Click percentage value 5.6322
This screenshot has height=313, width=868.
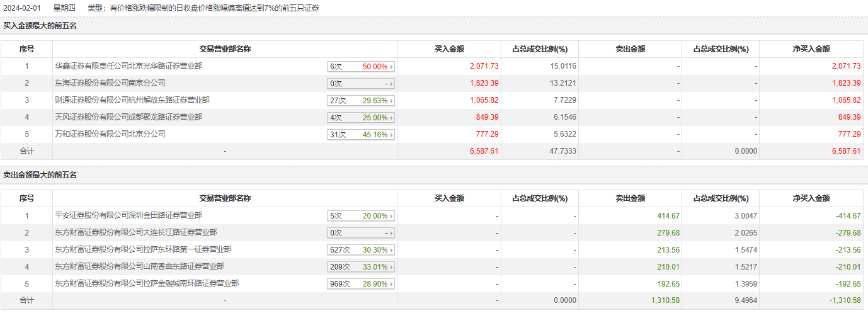565,134
